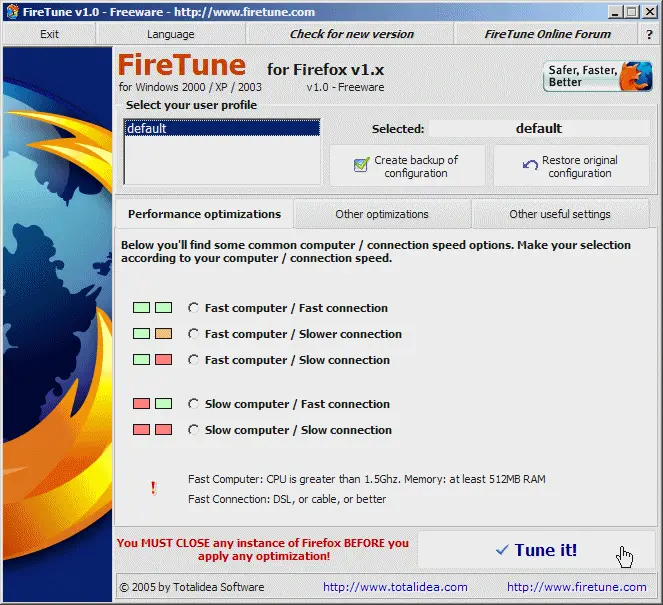
Task: Open the Performance optimizations tab
Action: click(204, 214)
